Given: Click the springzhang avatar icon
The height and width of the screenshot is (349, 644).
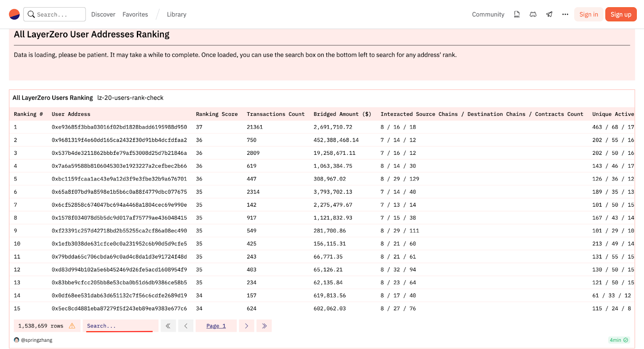Looking at the screenshot, I should coord(17,340).
